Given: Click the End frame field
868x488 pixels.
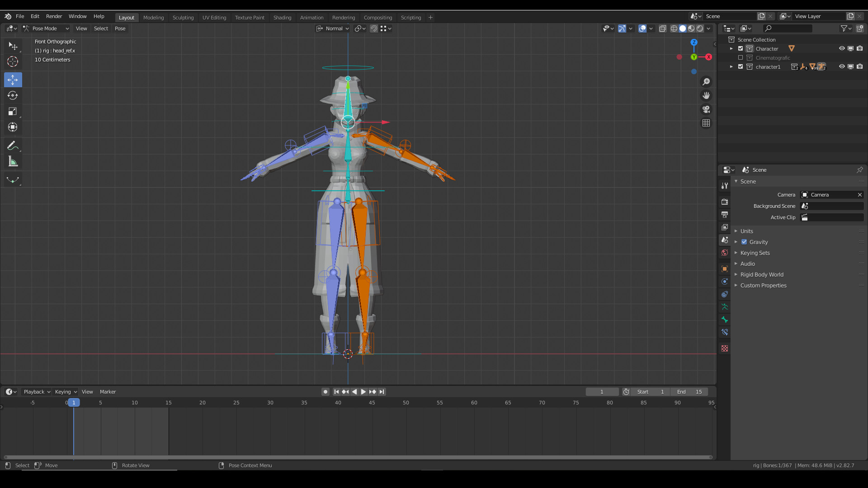Looking at the screenshot, I should click(689, 392).
